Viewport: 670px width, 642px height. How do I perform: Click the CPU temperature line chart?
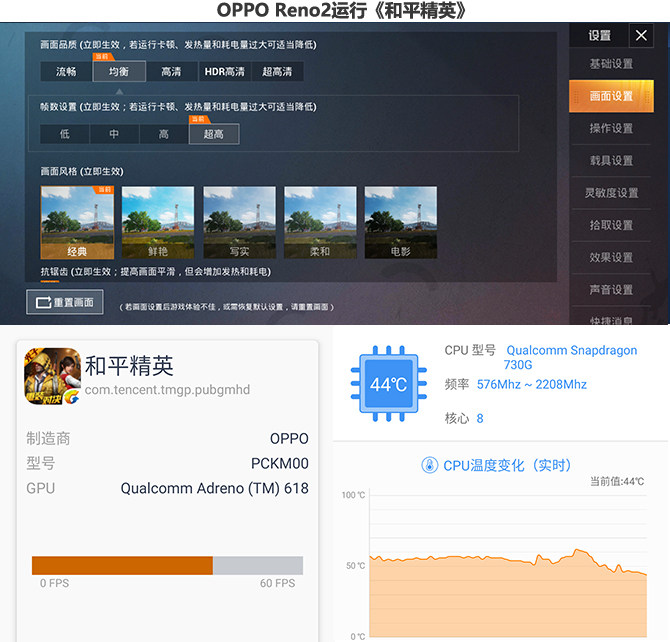pos(508,565)
